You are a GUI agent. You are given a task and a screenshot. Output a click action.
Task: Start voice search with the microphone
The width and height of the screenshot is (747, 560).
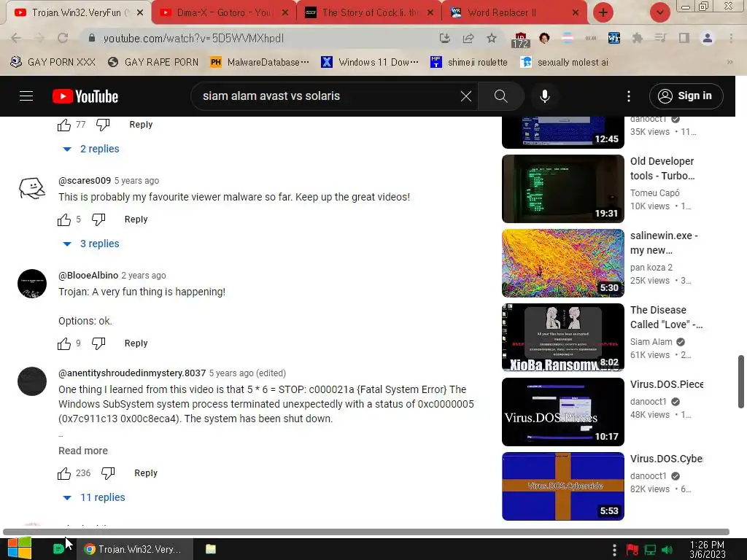(x=544, y=96)
